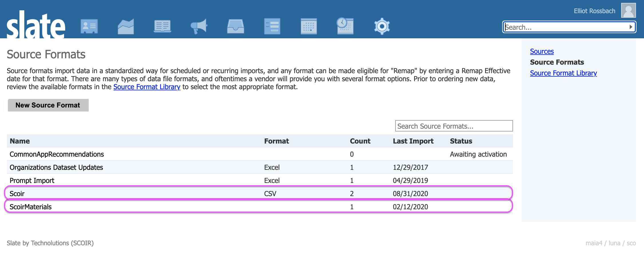Open Source Format Library sidebar link
644x259 pixels.
point(563,73)
